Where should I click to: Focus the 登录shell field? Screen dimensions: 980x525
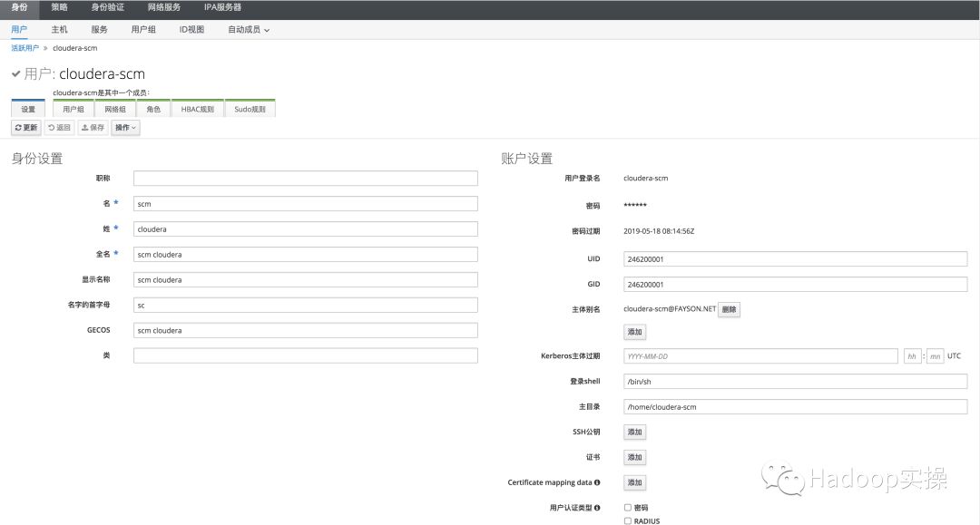(795, 382)
